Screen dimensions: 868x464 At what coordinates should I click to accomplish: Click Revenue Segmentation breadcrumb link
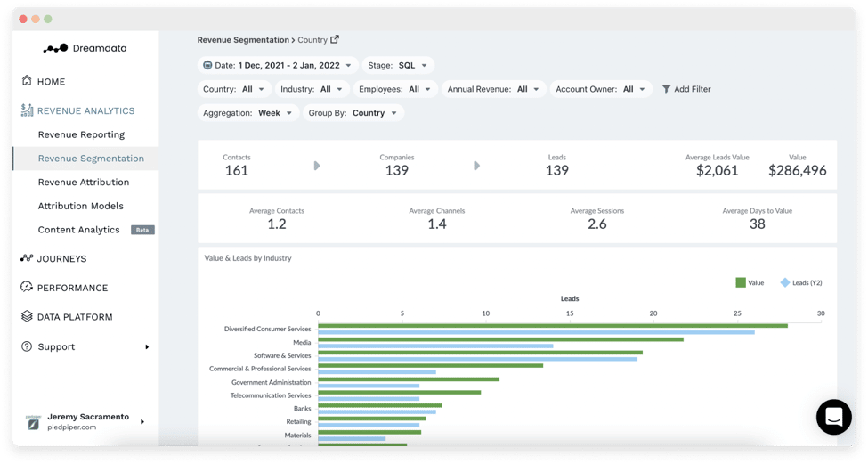[x=243, y=40]
